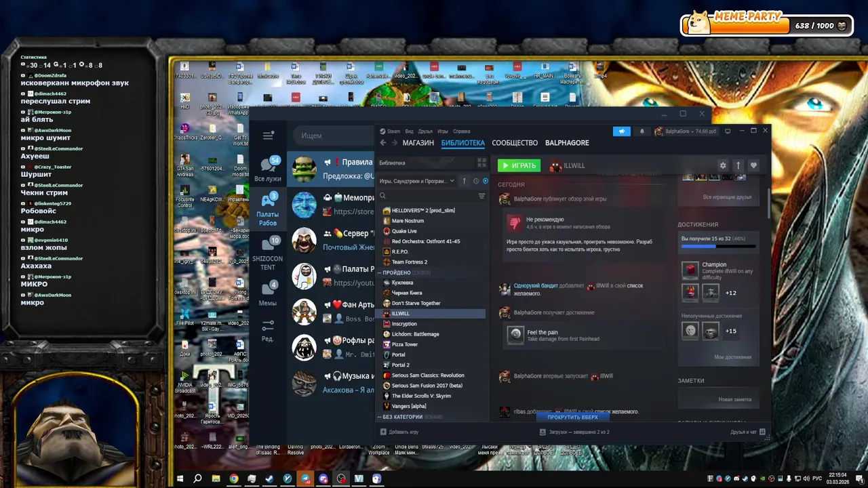Screen dimensions: 868x488
Task: Open Downloads icon in Steam footer
Action: pos(544,432)
